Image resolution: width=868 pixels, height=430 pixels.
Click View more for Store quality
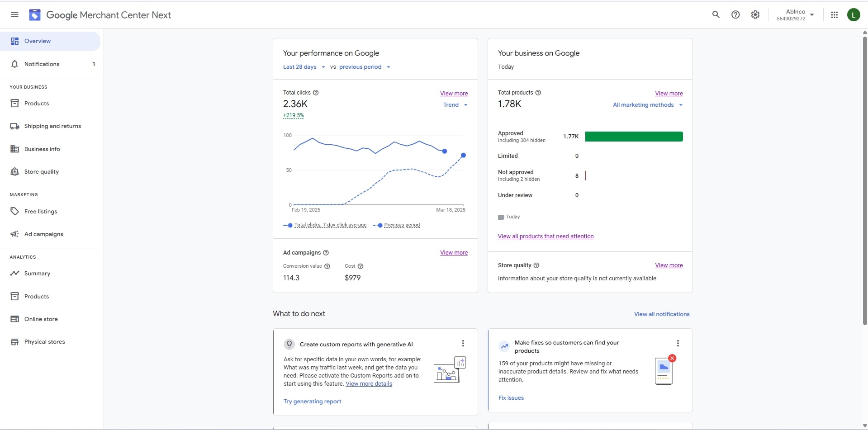coord(669,265)
